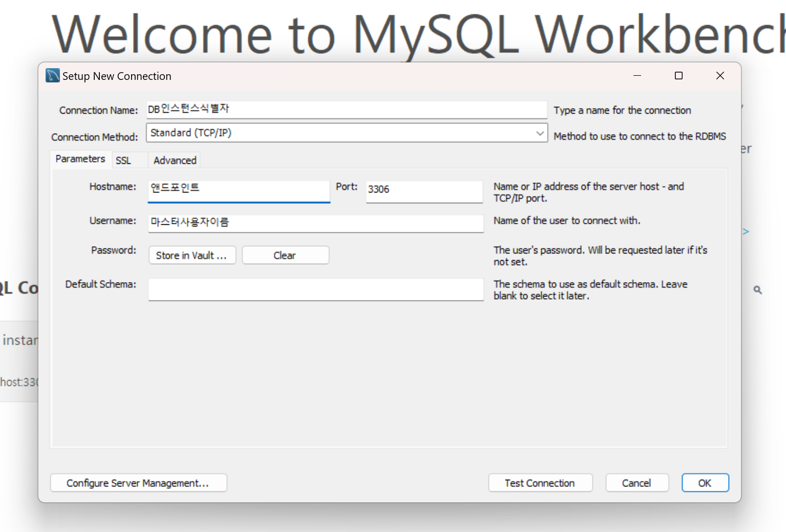Viewport: 786px width, 532px height.
Task: Click the MySQL Workbench dolphin icon in title bar
Action: tap(52, 76)
